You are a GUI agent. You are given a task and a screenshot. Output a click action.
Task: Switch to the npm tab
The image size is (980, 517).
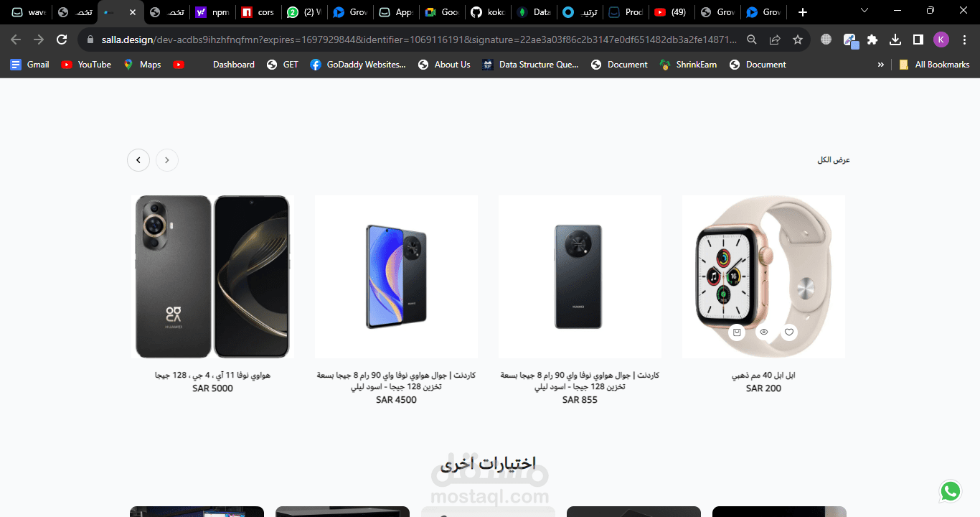coord(212,12)
